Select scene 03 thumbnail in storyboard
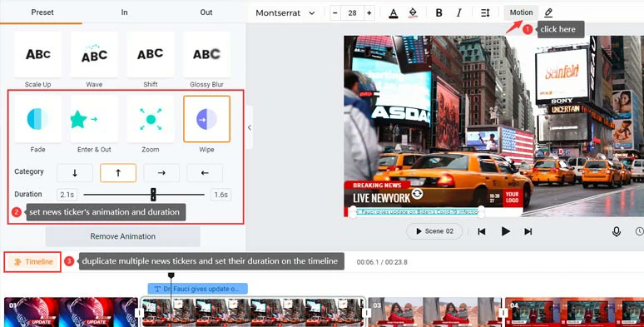Viewport: 644px width, 327px height. [435, 312]
